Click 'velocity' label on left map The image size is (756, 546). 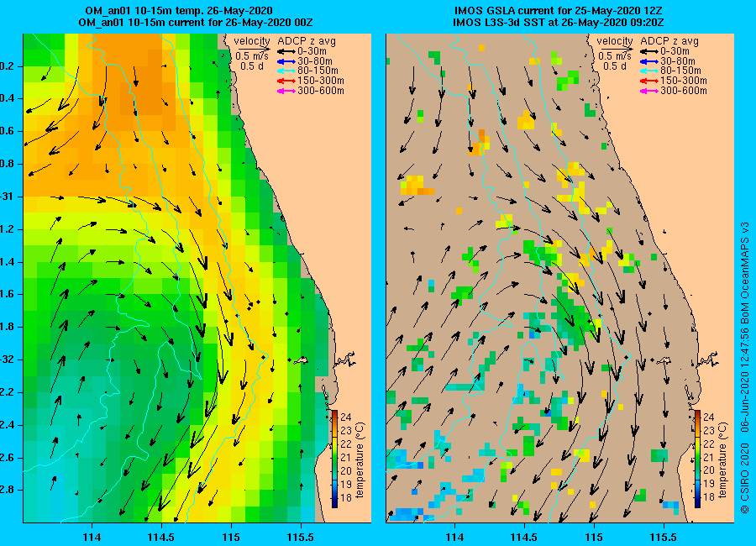pyautogui.click(x=252, y=41)
